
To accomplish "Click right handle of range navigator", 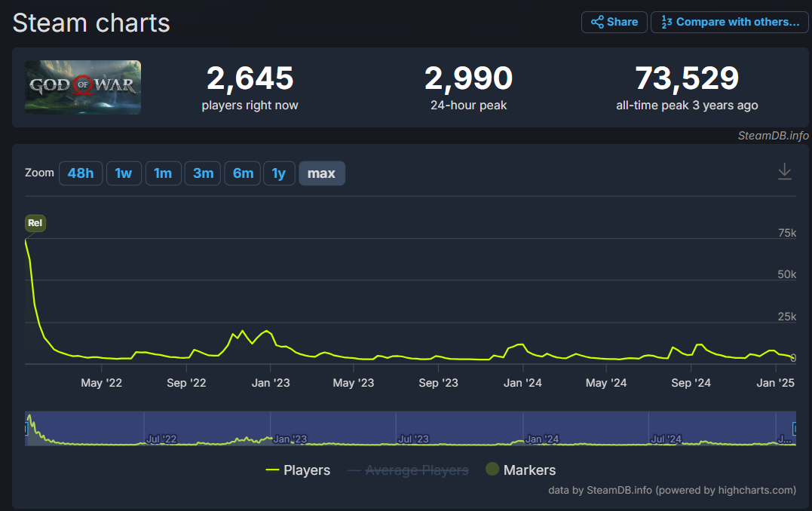I will (x=795, y=428).
